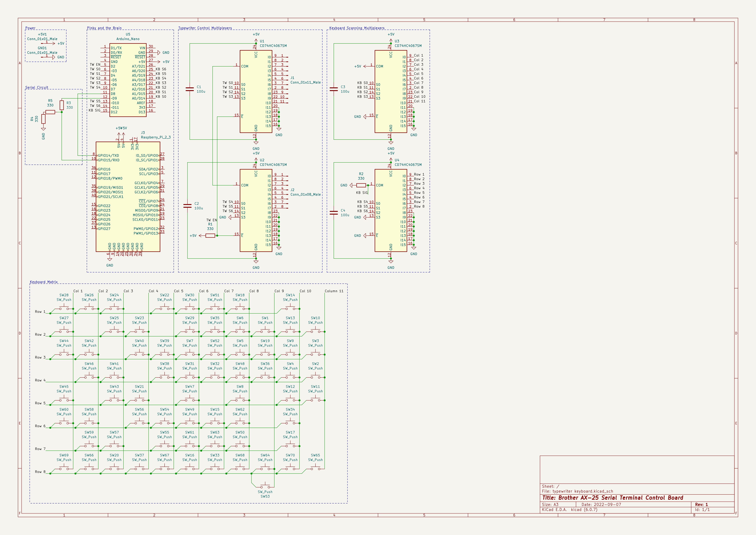The width and height of the screenshot is (756, 535).
Task: Select resistor R5 in Serial Circuit
Action: pos(50,112)
